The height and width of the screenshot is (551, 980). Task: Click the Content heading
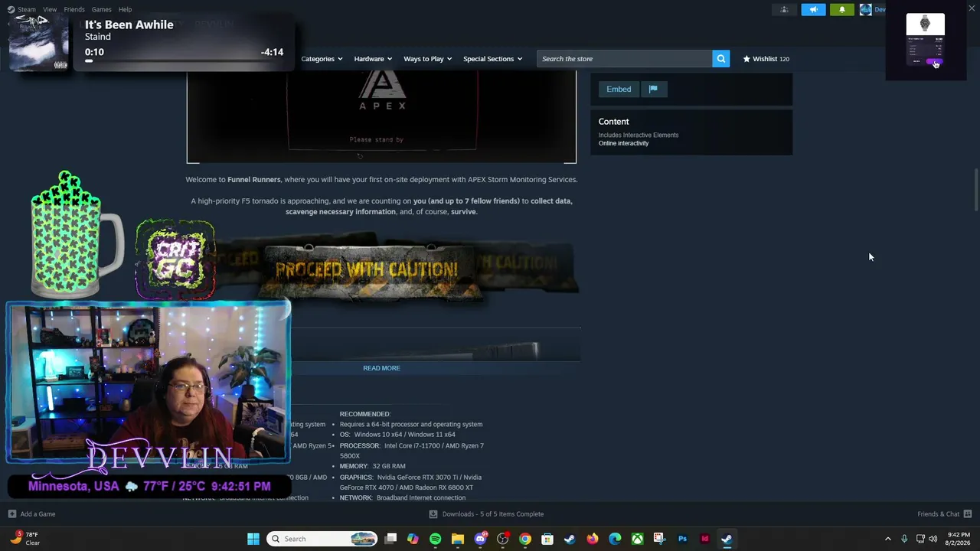(614, 122)
